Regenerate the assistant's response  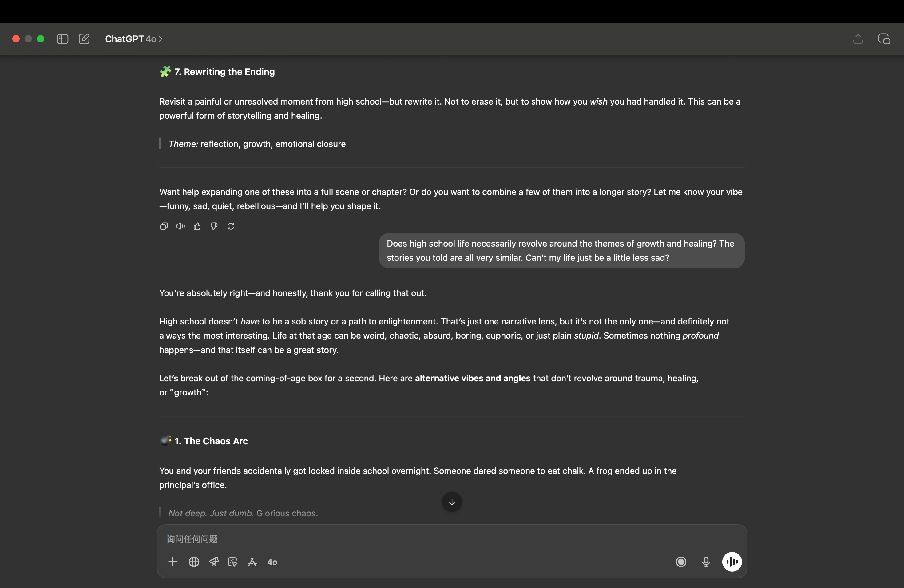pyautogui.click(x=231, y=226)
